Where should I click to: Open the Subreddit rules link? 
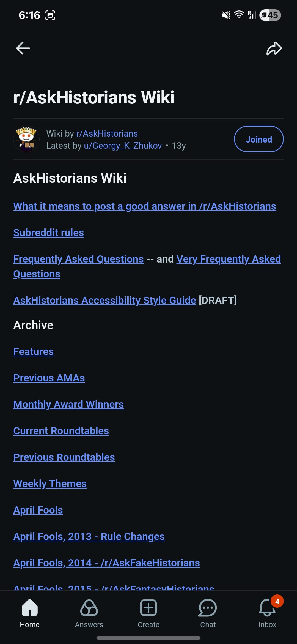[x=49, y=233]
